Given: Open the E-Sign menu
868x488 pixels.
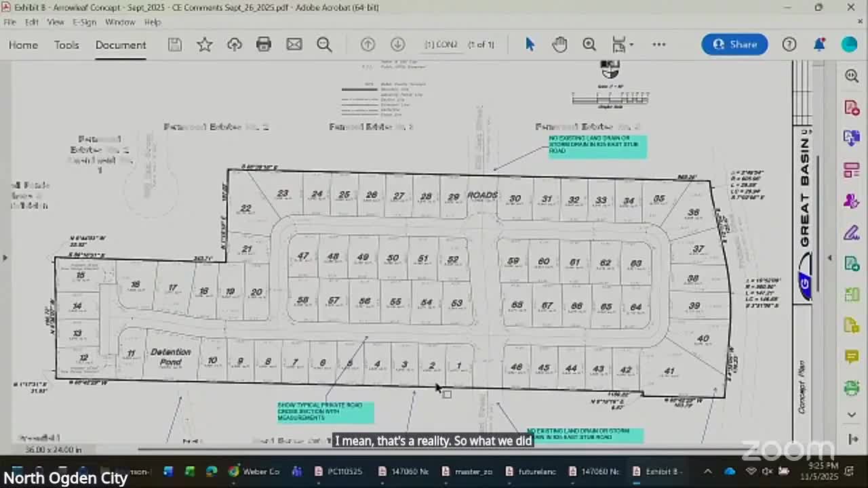Looking at the screenshot, I should 84,22.
